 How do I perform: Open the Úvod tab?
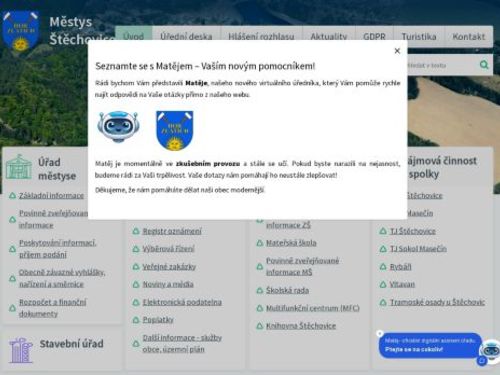pyautogui.click(x=134, y=36)
